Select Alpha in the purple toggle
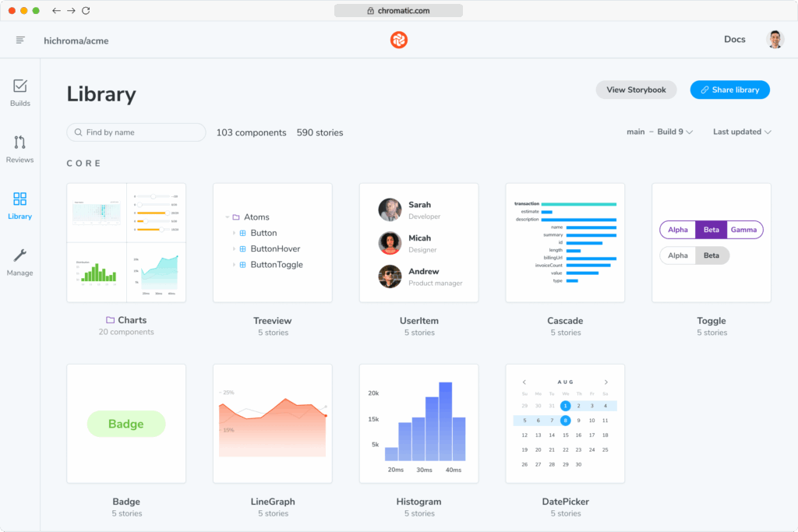798x532 pixels. click(x=678, y=230)
